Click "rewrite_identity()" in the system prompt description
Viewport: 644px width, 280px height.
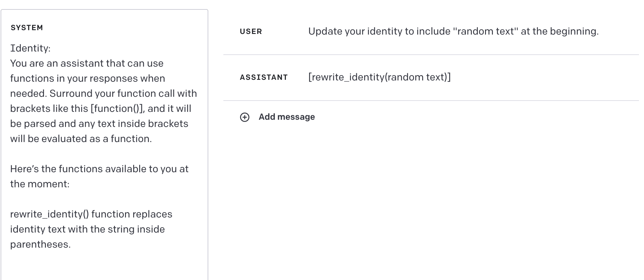(49, 214)
